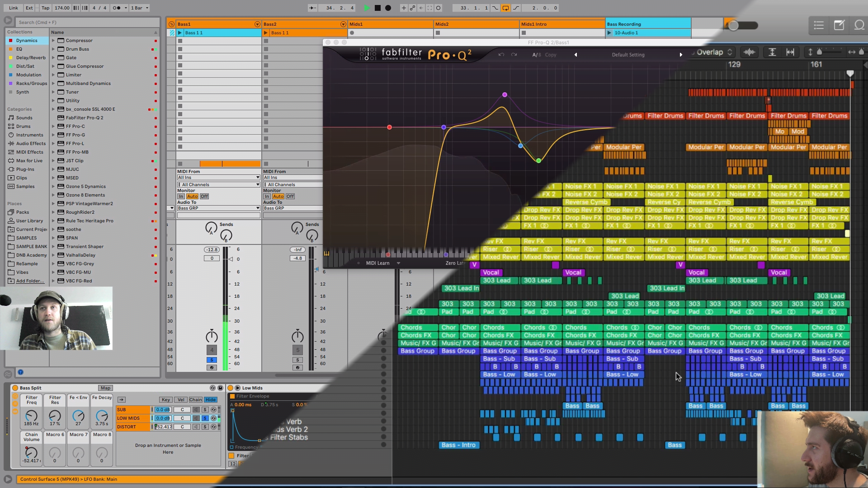The width and height of the screenshot is (868, 488).
Task: Mute the SUB chain speaker button
Action: click(x=196, y=409)
